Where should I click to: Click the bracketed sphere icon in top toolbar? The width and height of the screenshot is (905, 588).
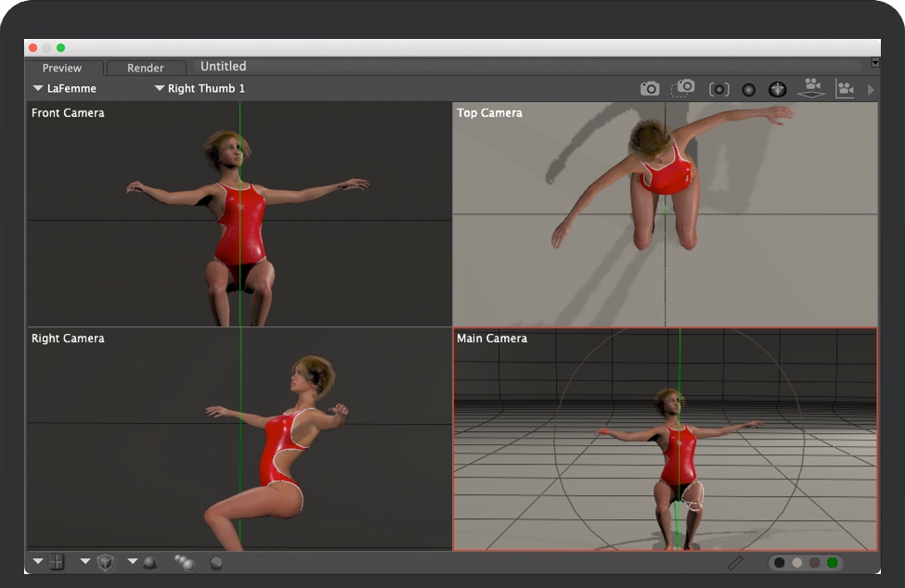(x=718, y=90)
